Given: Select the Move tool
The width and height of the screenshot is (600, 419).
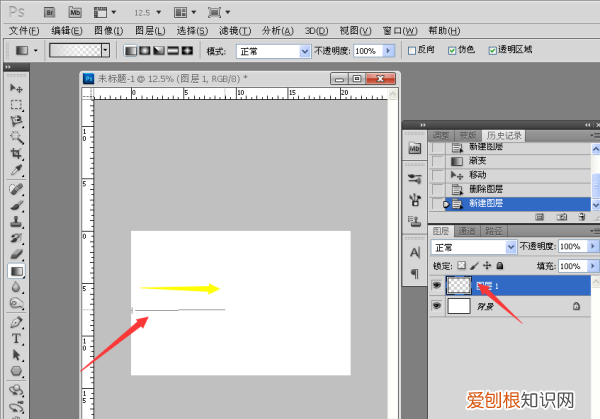Looking at the screenshot, I should tap(16, 88).
